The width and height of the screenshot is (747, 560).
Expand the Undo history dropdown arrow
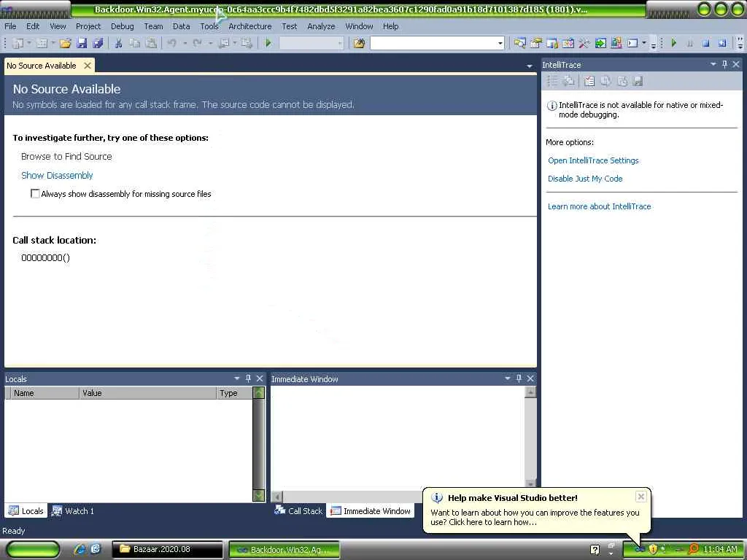click(x=185, y=43)
